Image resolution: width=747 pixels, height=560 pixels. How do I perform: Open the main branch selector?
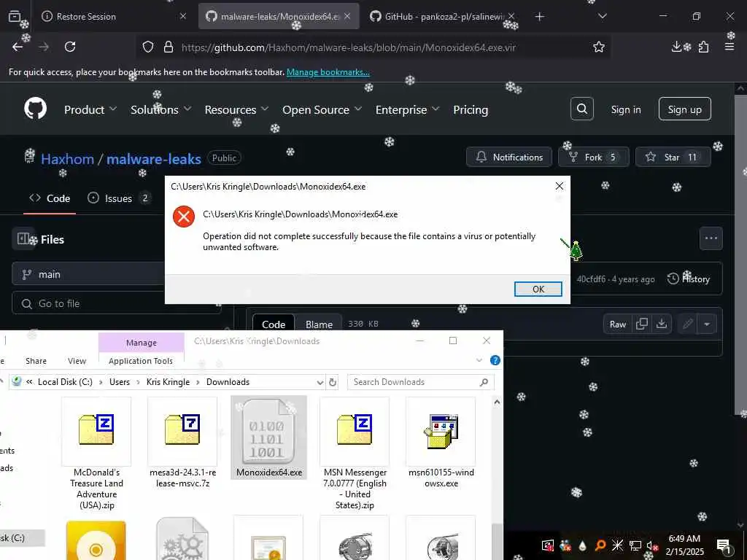click(x=88, y=274)
